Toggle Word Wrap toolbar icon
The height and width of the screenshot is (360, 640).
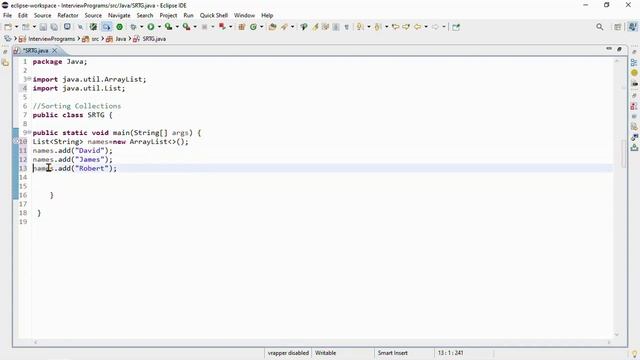(325, 27)
